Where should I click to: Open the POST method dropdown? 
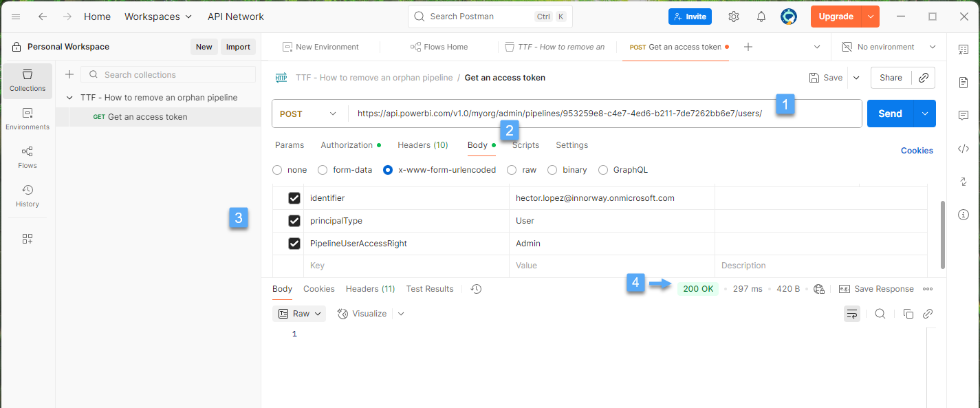click(x=309, y=114)
